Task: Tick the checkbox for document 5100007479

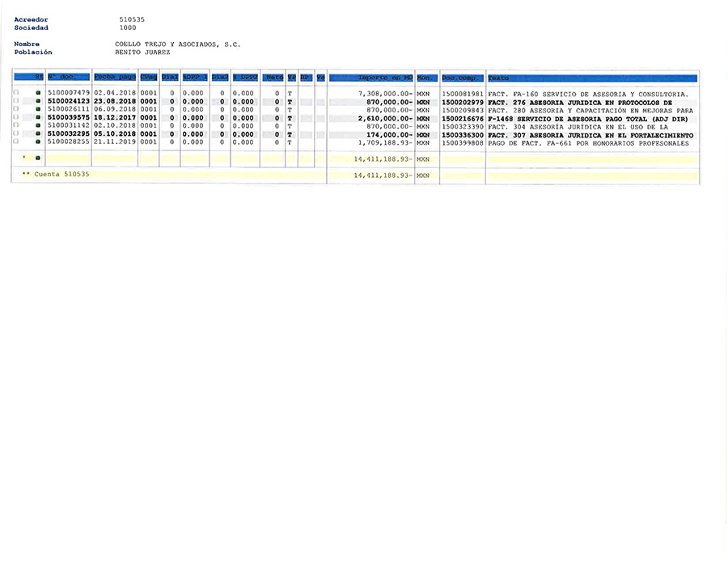Action: coord(16,94)
